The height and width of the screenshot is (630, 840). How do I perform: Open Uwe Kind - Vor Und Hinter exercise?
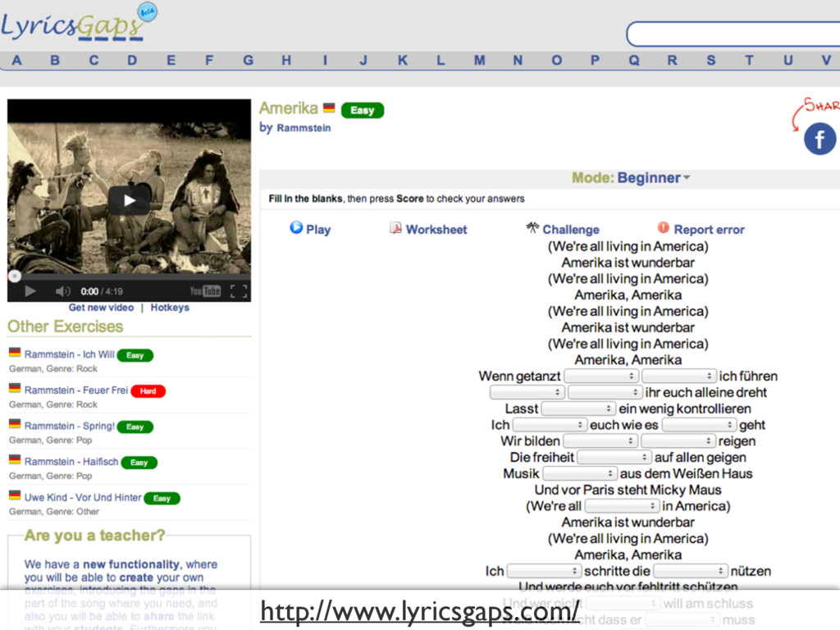pyautogui.click(x=83, y=498)
